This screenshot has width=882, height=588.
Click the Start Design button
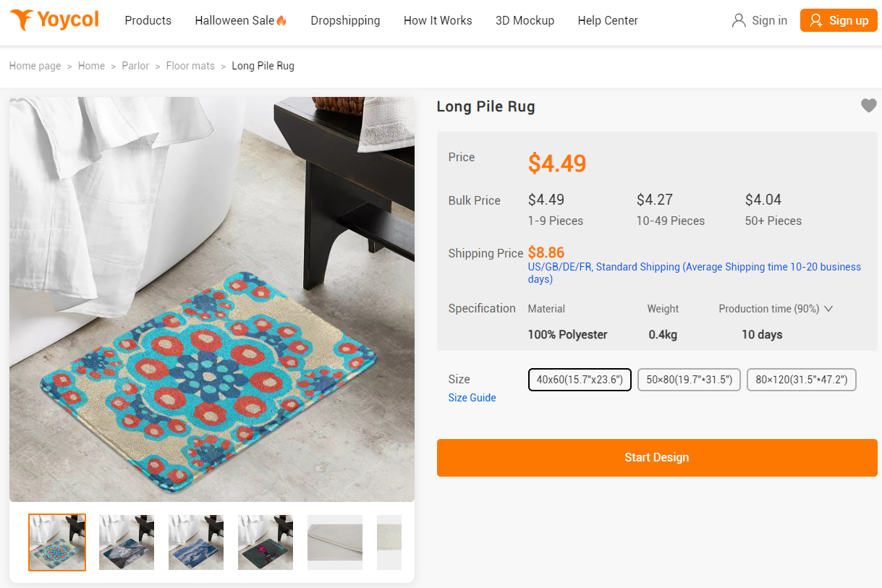coord(656,457)
